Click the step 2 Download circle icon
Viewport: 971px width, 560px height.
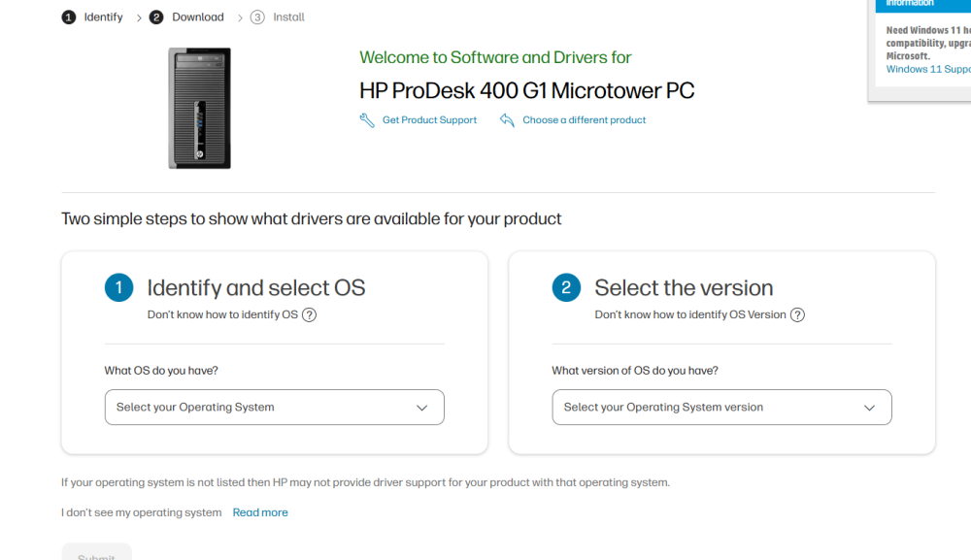(156, 17)
